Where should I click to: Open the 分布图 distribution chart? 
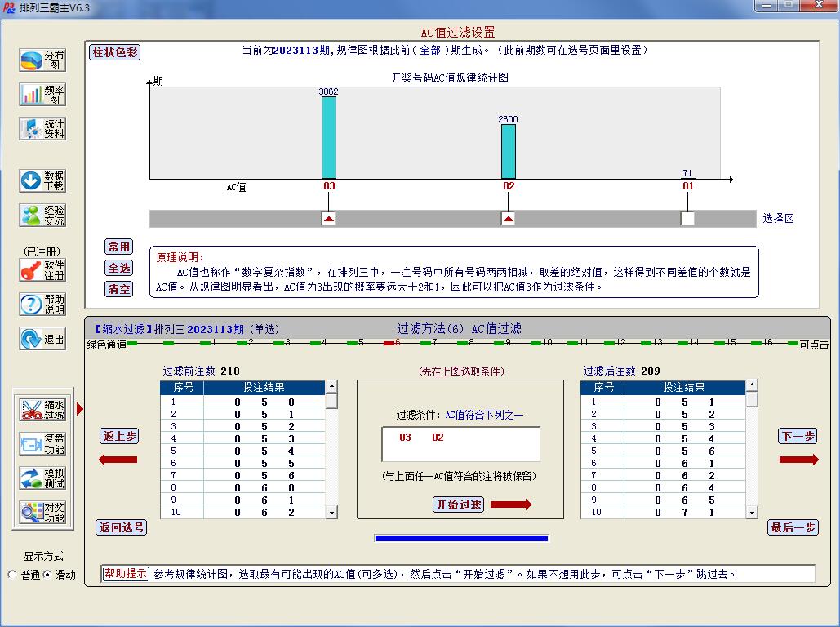[42, 60]
